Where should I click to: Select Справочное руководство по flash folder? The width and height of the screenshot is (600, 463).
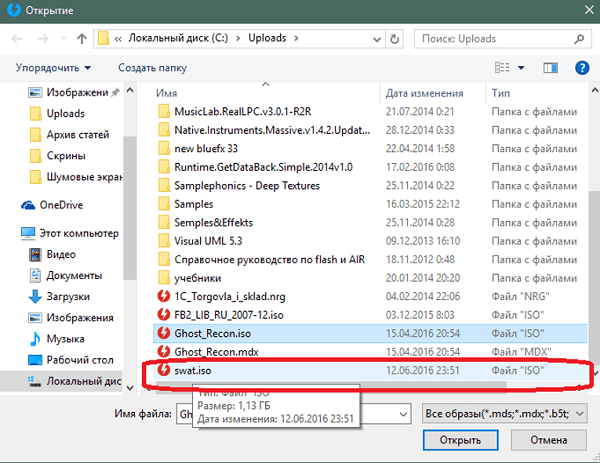(261, 259)
